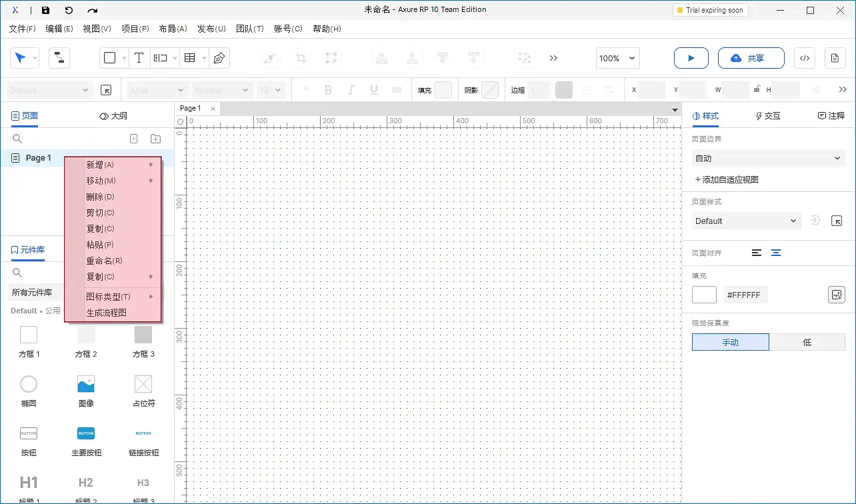Open the zoom level 100% dropdown

pos(616,58)
